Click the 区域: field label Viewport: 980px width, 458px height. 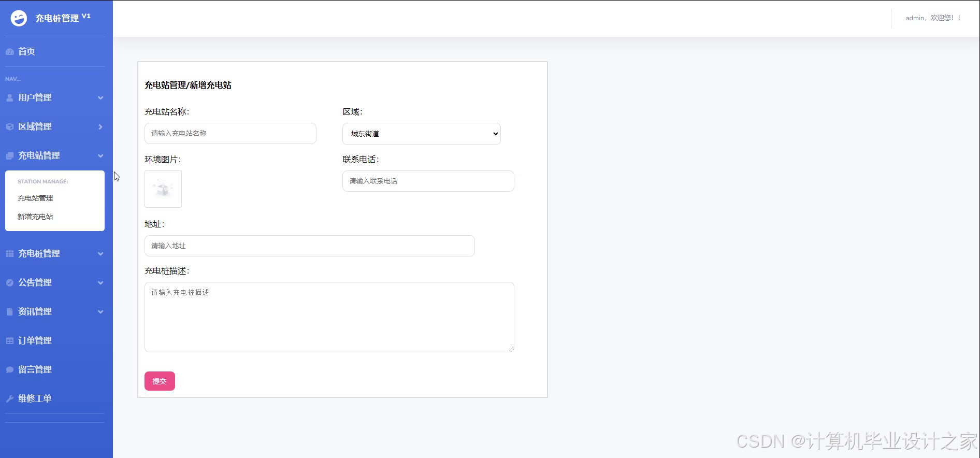click(352, 111)
